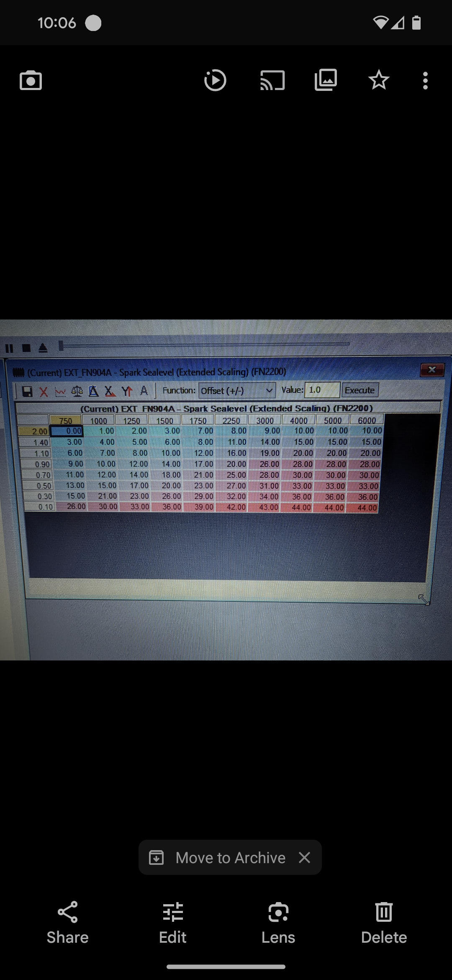452x980 pixels.
Task: Play the motion photo using the circular play icon
Action: (215, 80)
